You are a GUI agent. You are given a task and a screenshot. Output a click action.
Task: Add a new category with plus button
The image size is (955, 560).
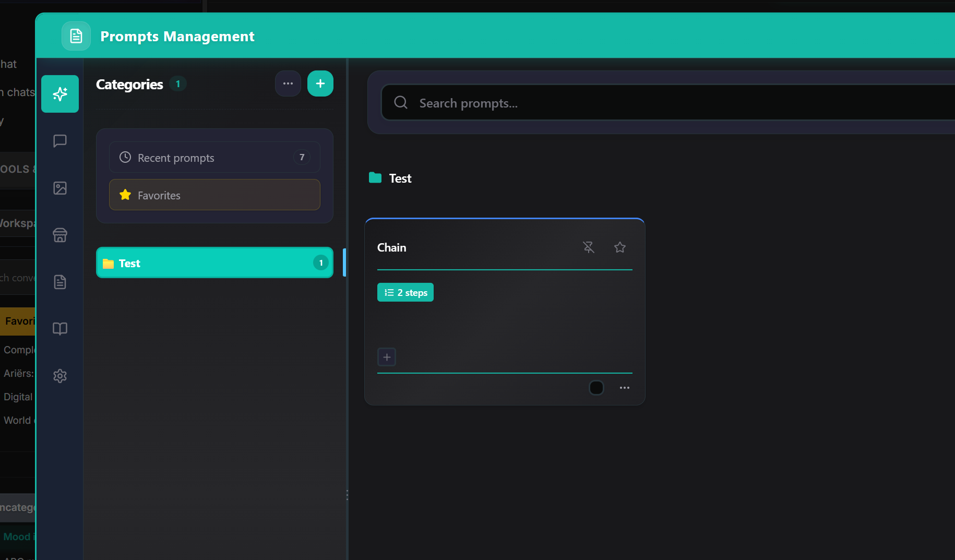point(320,84)
